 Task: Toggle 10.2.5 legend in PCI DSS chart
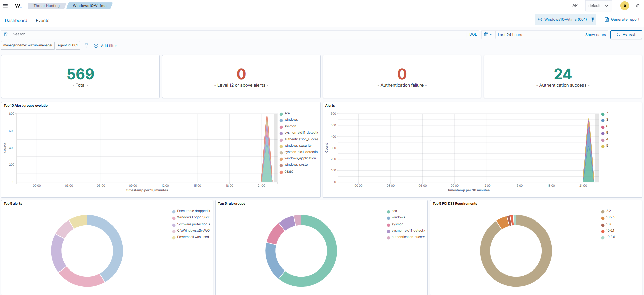(x=608, y=217)
